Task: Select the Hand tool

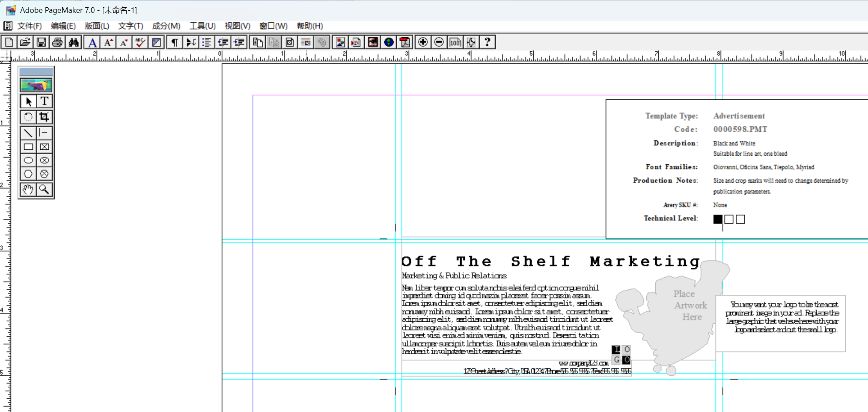Action: click(28, 190)
